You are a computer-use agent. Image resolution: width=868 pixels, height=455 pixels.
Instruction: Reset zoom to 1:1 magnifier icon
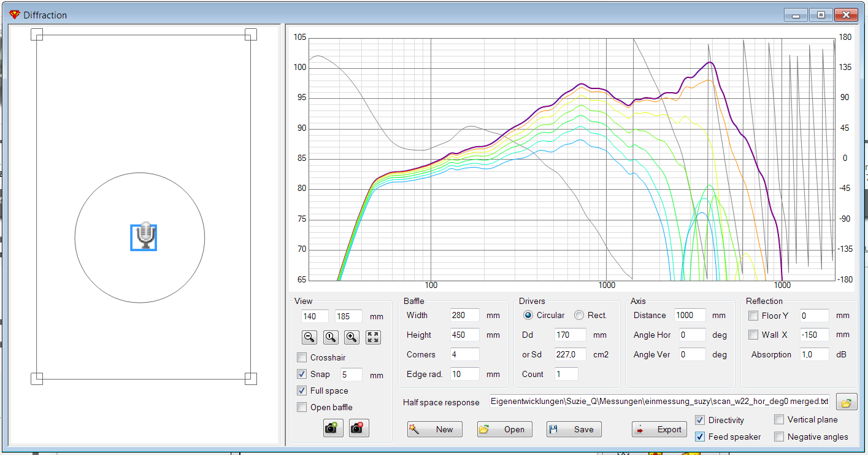coord(331,336)
